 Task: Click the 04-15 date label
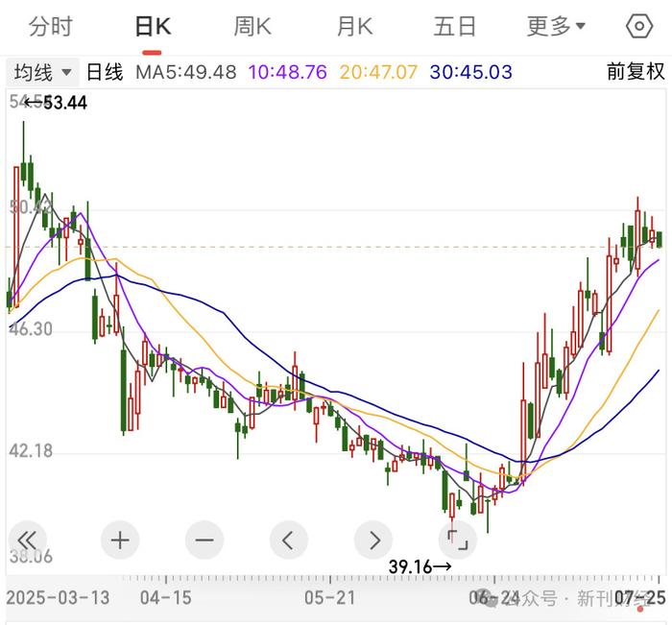[166, 597]
